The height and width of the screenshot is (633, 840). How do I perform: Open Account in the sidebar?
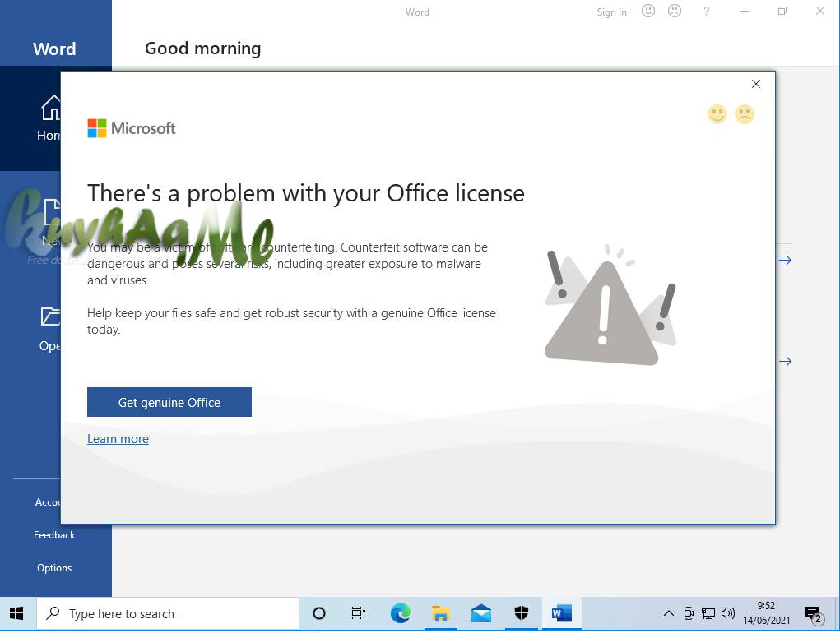click(48, 502)
